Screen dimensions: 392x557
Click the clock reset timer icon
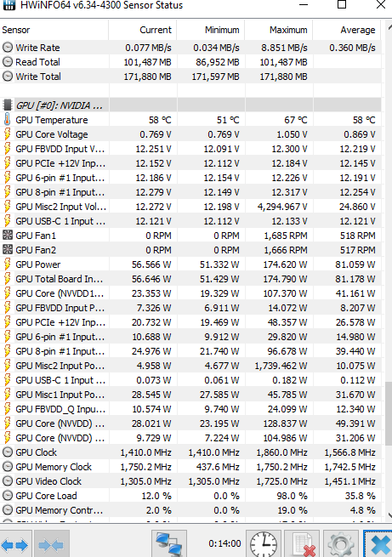[263, 544]
